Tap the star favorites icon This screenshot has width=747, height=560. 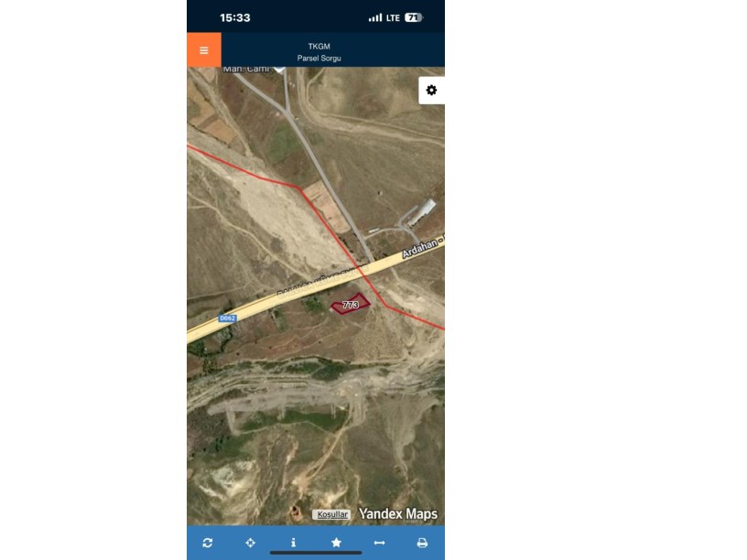click(x=336, y=543)
